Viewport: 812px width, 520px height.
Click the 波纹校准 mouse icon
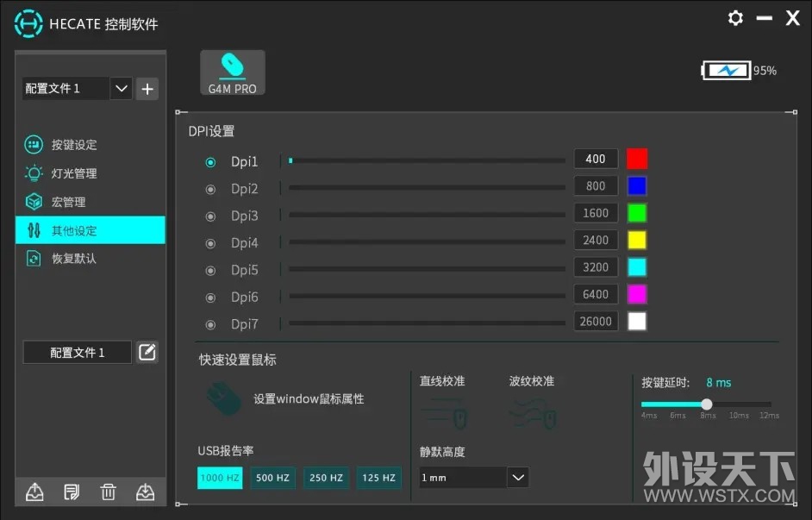coord(534,413)
